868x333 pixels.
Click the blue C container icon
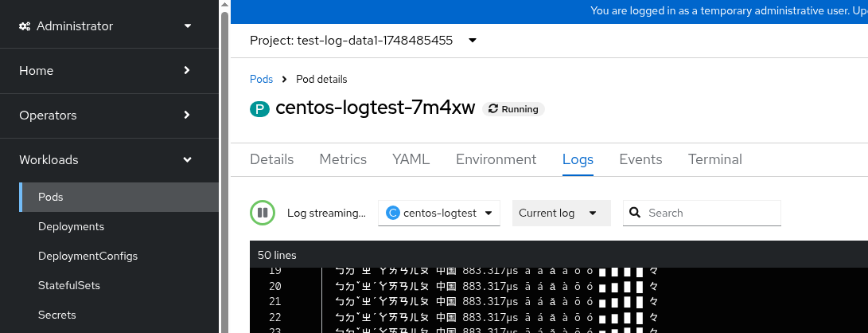coord(392,213)
